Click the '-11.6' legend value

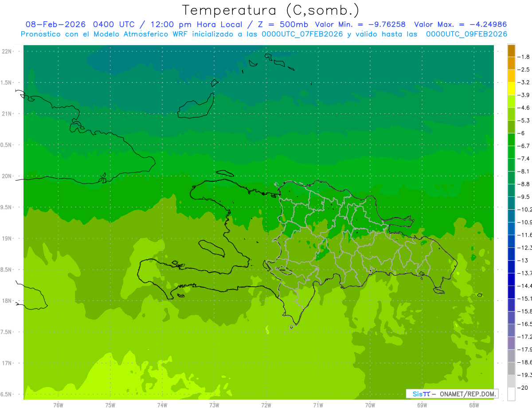[x=525, y=235]
